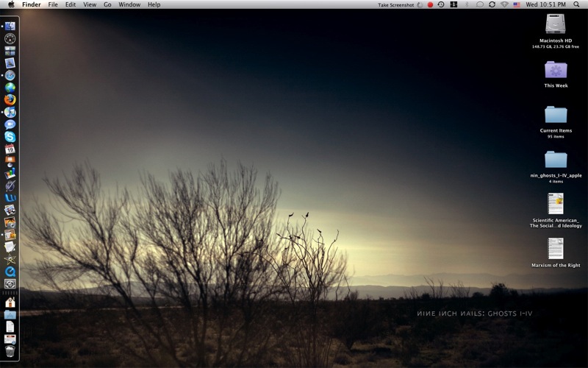
Task: Click Take Screenshot in the menu bar
Action: pos(395,4)
